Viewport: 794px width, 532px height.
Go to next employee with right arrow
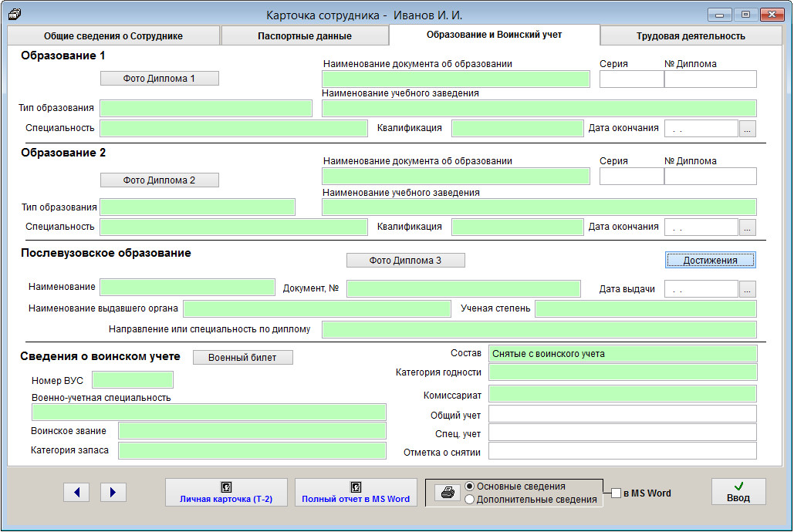point(113,492)
